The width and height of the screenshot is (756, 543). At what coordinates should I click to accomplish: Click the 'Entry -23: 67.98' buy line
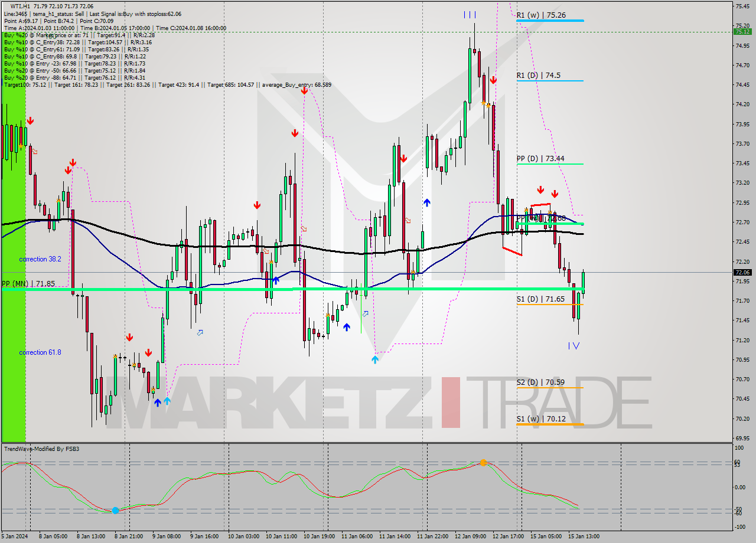coord(74,63)
